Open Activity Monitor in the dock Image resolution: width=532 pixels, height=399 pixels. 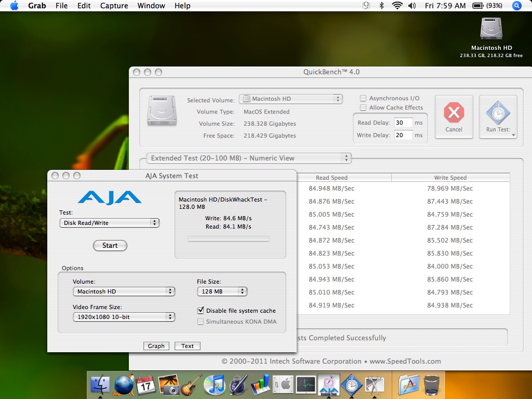[306, 385]
